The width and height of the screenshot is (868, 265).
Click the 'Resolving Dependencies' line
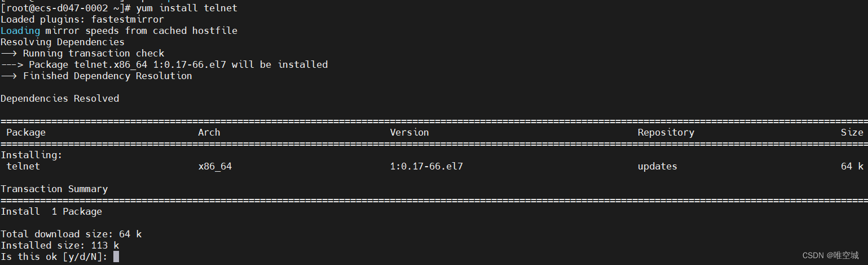pyautogui.click(x=62, y=42)
